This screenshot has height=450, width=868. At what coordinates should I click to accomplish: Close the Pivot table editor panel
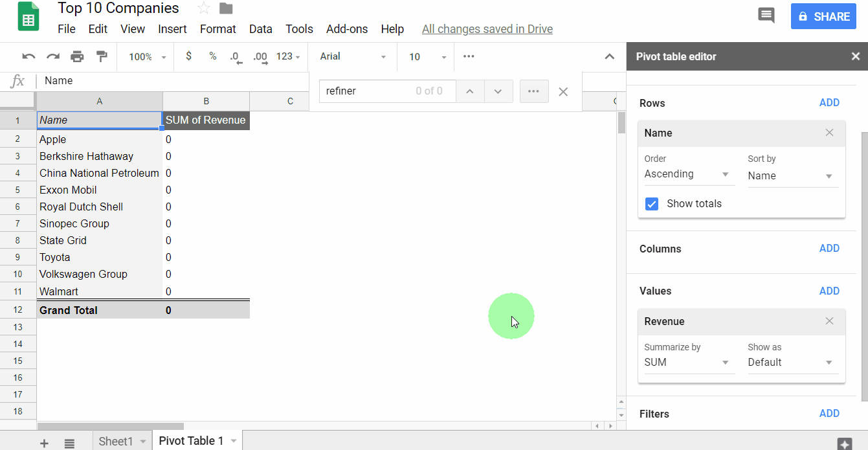(x=855, y=57)
